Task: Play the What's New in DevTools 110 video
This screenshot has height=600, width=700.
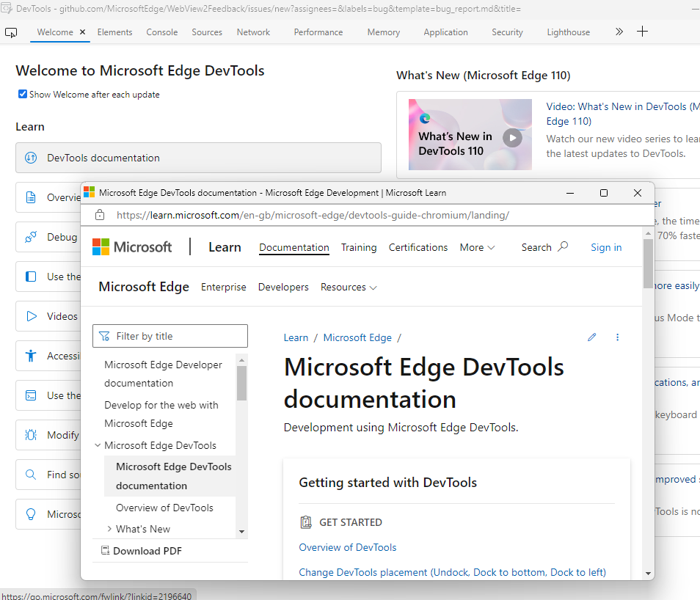Action: 512,138
